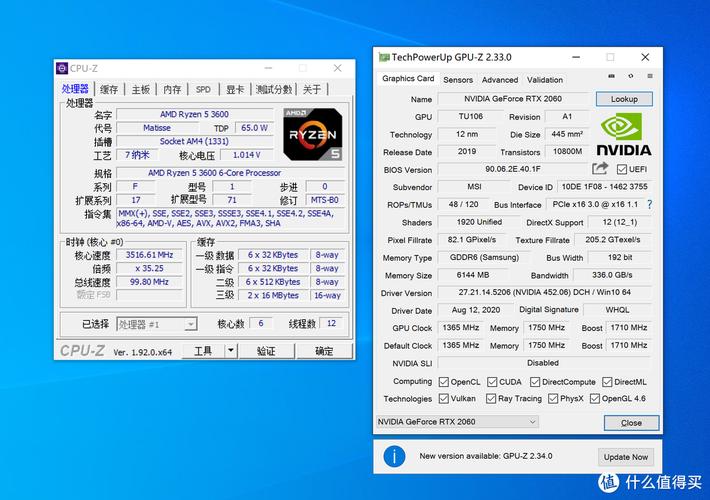Image resolution: width=710 pixels, height=500 pixels.
Task: Click the Driver Date Aug 12, 2020 value
Action: (x=476, y=310)
